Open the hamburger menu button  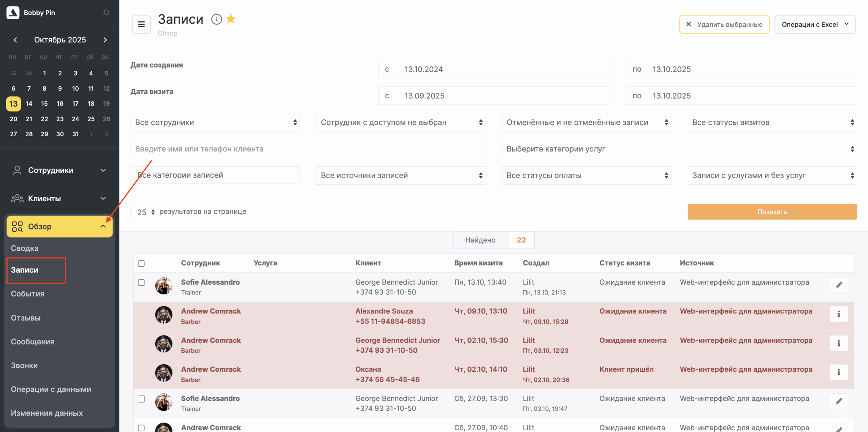141,24
